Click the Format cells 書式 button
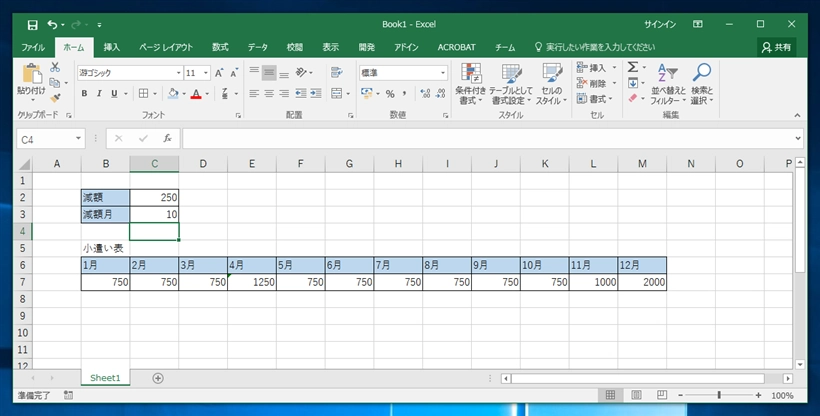The image size is (820, 416). (x=596, y=99)
